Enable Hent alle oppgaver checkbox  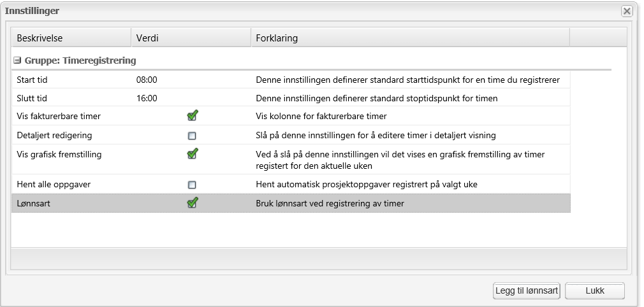pos(192,185)
